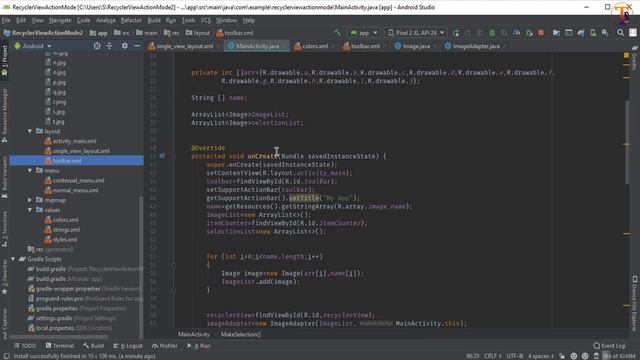Open the Refactor menu
Image resolution: width=640 pixels, height=360 pixels.
[x=131, y=20]
